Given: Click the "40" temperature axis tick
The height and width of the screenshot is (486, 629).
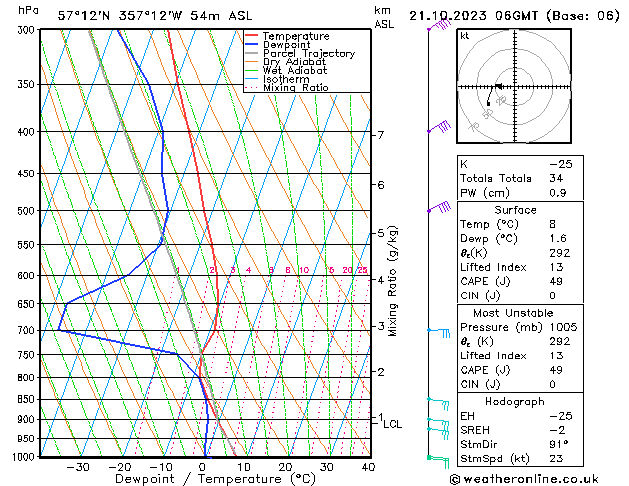Looking at the screenshot, I should 368,468.
